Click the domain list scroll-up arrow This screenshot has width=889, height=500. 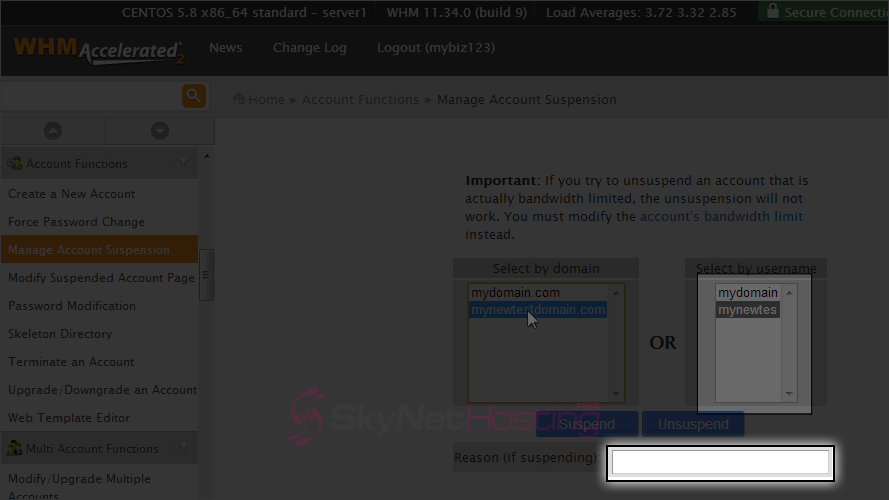(x=616, y=293)
